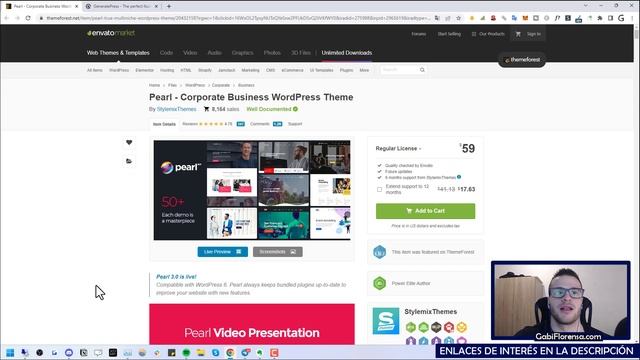The image size is (640, 360).
Task: Open Windows Start menu
Action: pos(10,353)
